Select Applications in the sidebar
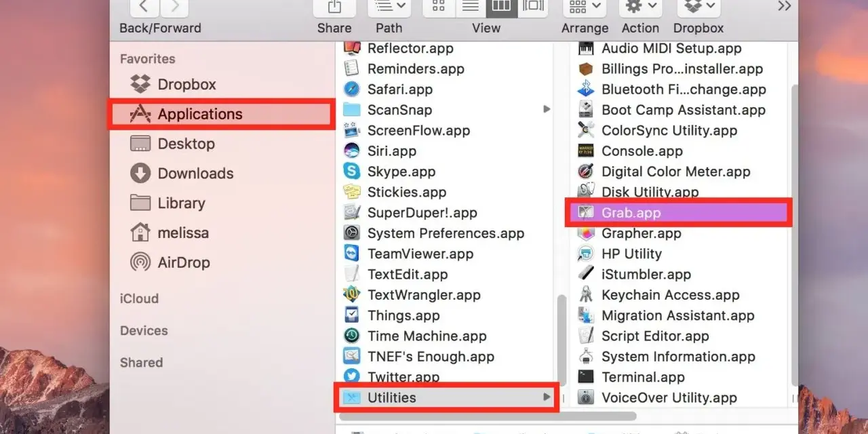This screenshot has width=868, height=434. click(221, 114)
